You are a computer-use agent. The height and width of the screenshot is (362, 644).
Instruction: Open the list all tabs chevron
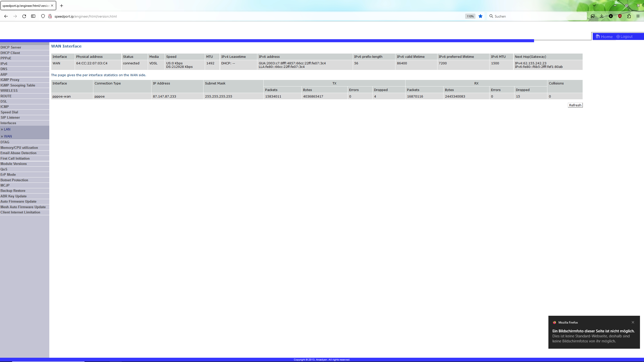(594, 6)
